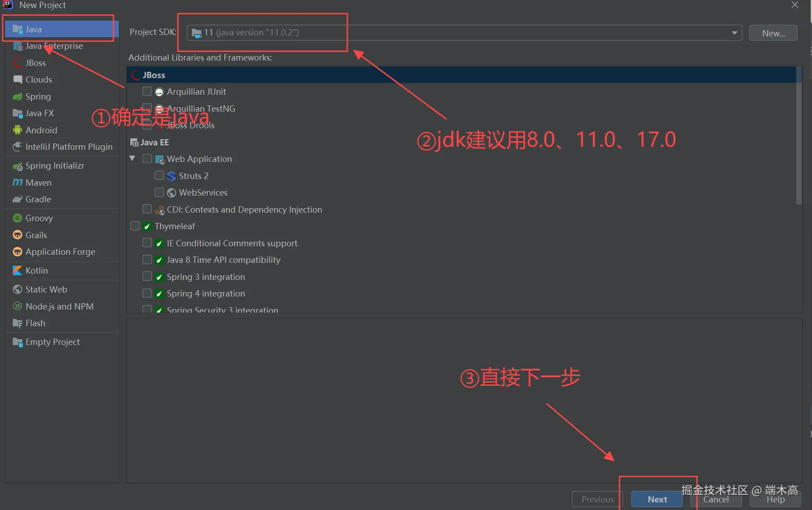Switch to the Java Enterprise category
The image size is (812, 510).
pyautogui.click(x=54, y=46)
